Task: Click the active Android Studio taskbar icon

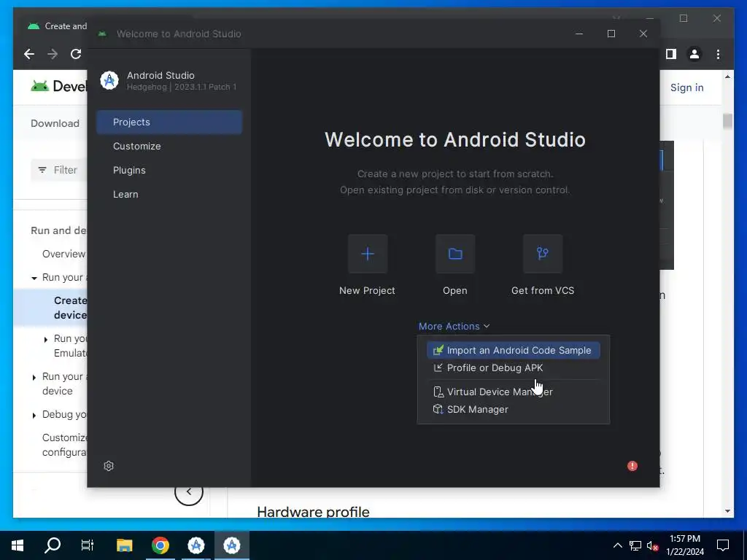Action: click(232, 545)
